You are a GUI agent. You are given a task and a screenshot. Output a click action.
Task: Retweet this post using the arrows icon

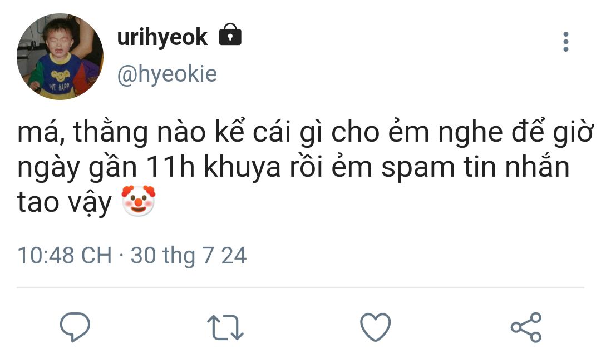[x=225, y=327]
